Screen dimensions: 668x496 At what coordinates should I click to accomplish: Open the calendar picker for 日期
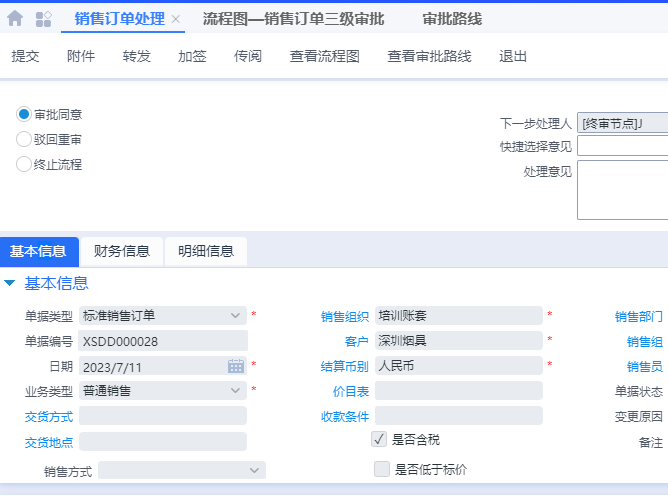pyautogui.click(x=236, y=365)
